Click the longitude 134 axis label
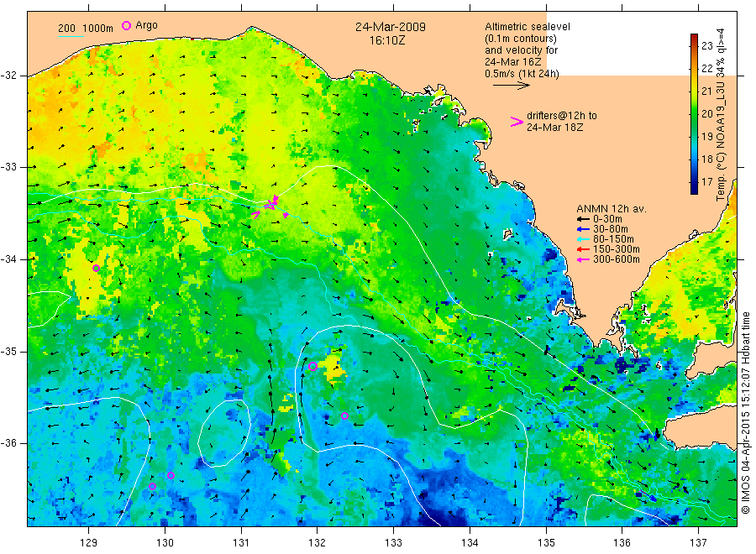 [470, 543]
